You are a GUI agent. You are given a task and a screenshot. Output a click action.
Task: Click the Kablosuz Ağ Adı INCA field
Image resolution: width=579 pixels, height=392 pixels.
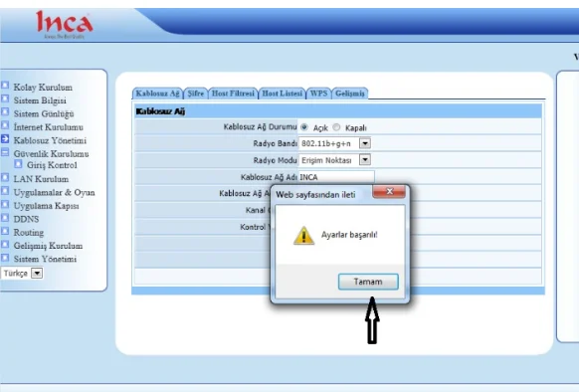pos(336,177)
